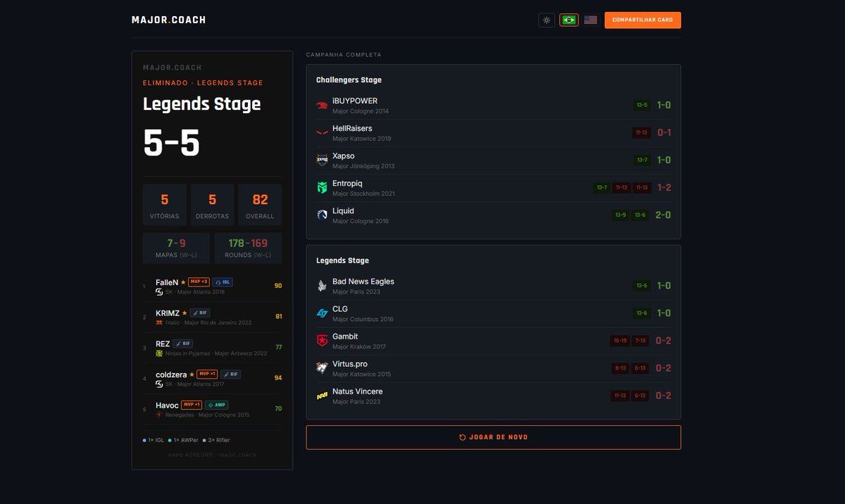Click the Compartilhar Card button
This screenshot has width=845, height=504.
642,20
